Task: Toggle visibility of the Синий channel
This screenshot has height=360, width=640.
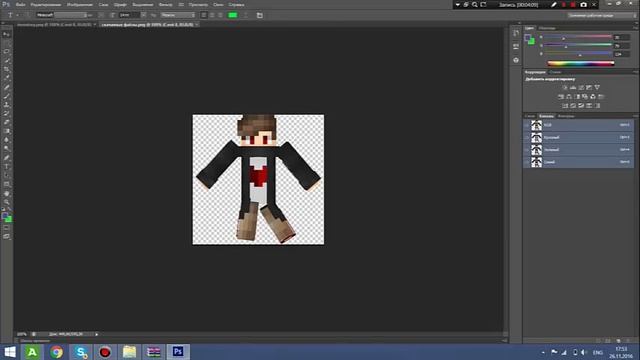Action: point(527,162)
